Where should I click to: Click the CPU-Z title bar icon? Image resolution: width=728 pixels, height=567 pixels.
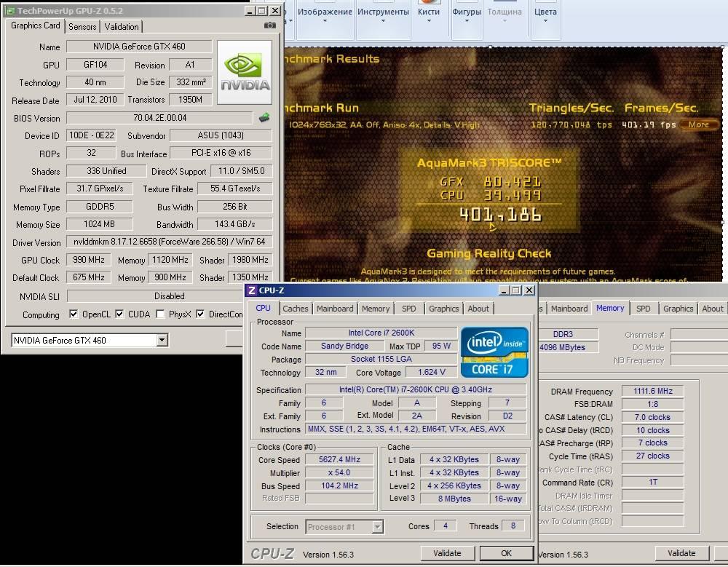[x=252, y=290]
